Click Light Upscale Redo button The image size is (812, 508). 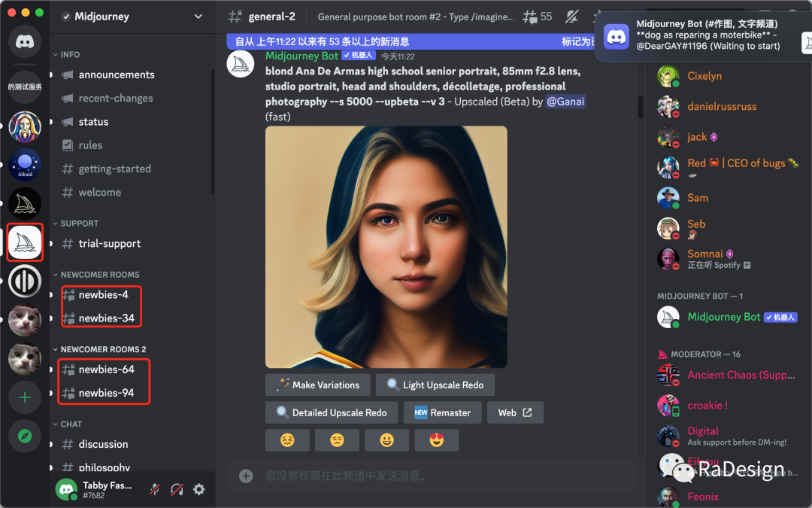[x=435, y=385]
